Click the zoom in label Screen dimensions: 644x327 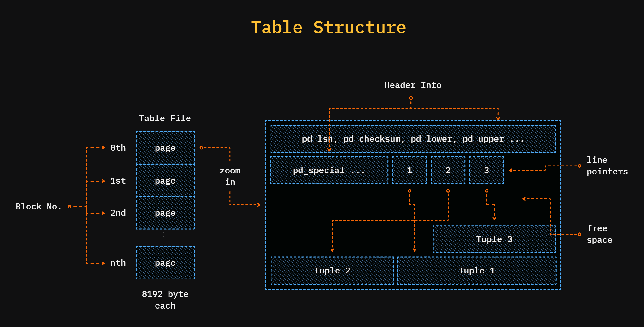(230, 176)
